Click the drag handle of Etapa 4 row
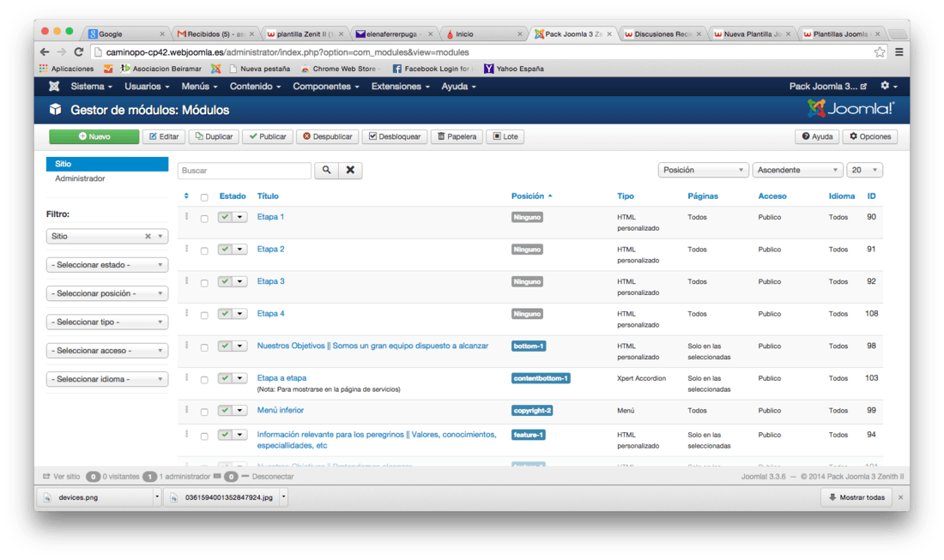 click(x=186, y=313)
